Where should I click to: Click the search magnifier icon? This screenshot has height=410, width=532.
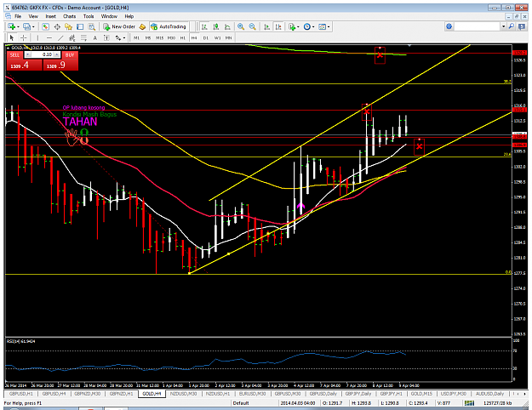(512, 26)
